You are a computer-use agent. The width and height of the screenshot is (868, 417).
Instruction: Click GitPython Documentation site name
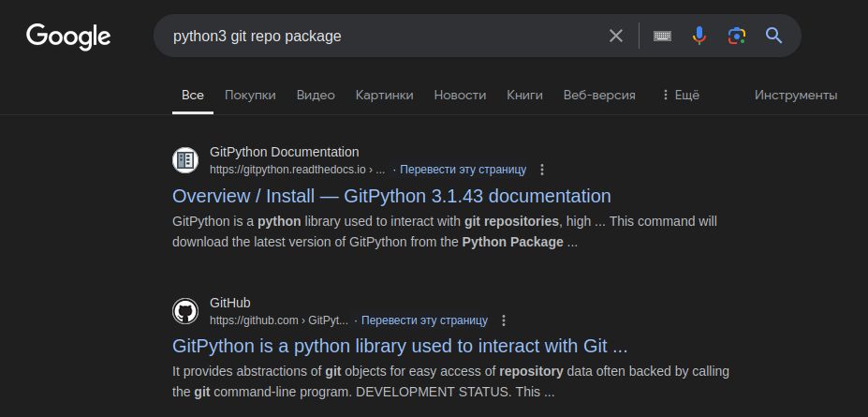click(285, 152)
